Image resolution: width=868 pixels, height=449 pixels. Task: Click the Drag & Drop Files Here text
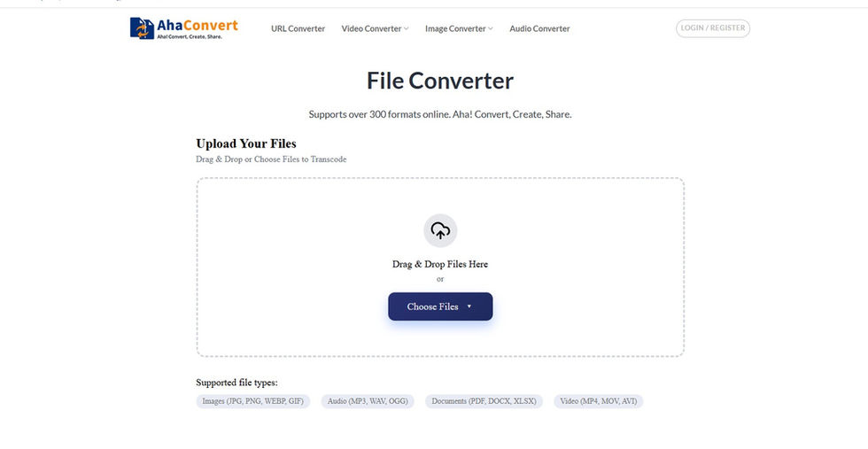[x=440, y=264]
